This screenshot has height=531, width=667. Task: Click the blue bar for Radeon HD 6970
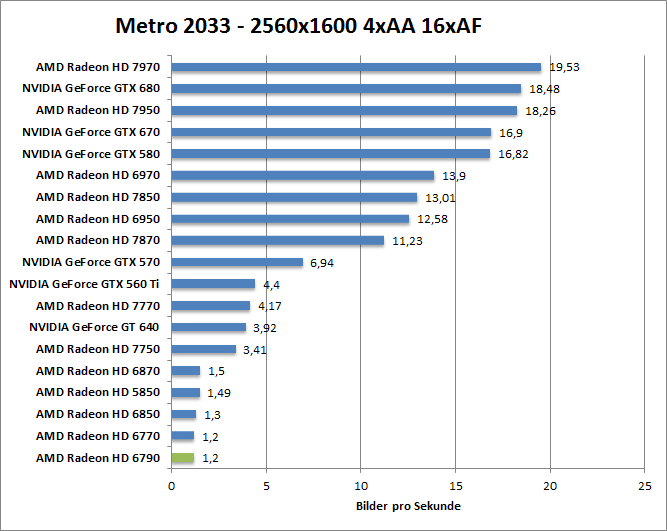click(x=303, y=175)
